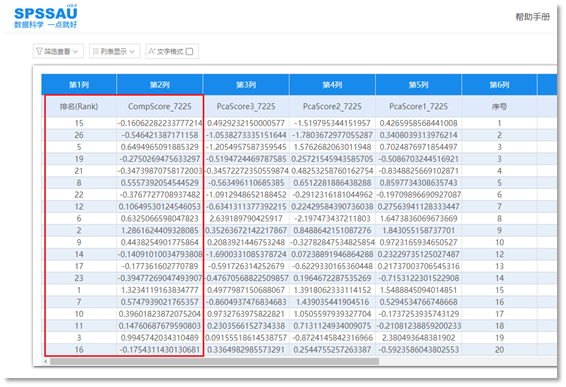The width and height of the screenshot is (566, 387).
Task: Click rank cell 15 in first row
Action: coord(79,123)
